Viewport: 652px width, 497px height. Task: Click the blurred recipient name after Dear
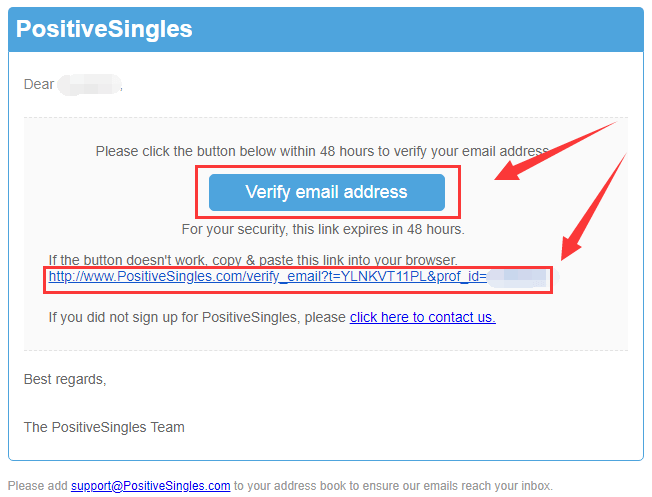click(89, 84)
